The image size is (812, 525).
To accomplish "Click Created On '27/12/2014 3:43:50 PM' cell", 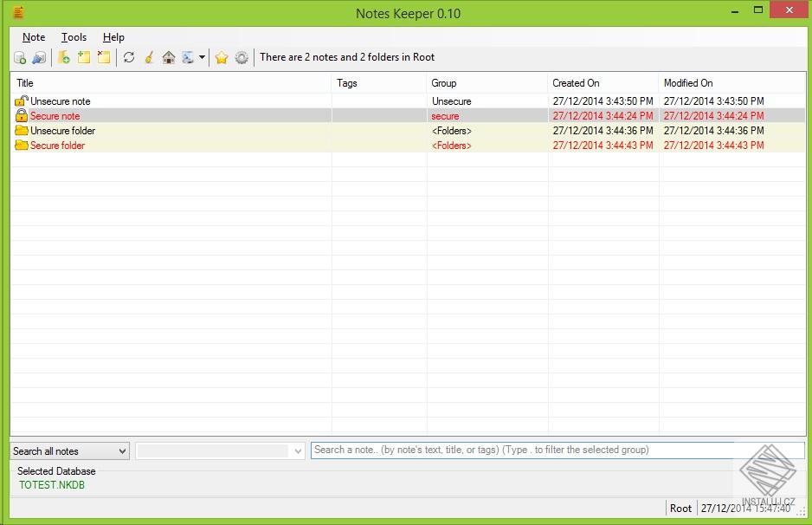I will (x=603, y=101).
